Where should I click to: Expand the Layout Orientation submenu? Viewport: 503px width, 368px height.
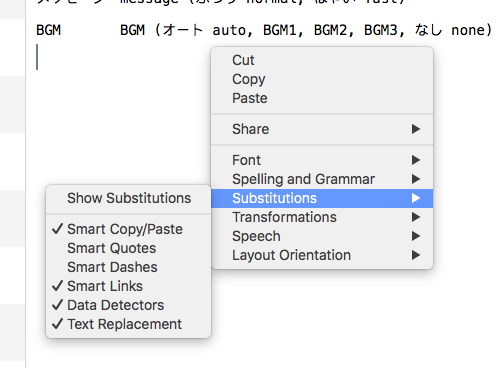[x=322, y=255]
